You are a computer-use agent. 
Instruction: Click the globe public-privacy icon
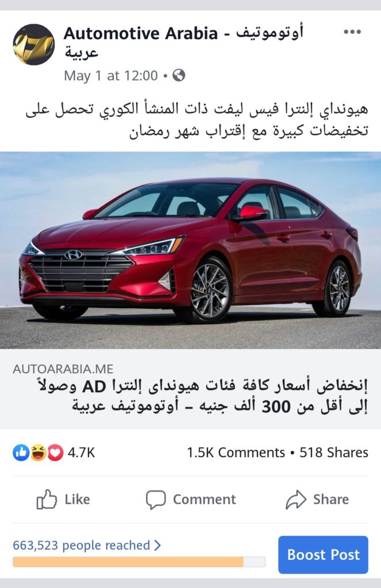point(179,75)
